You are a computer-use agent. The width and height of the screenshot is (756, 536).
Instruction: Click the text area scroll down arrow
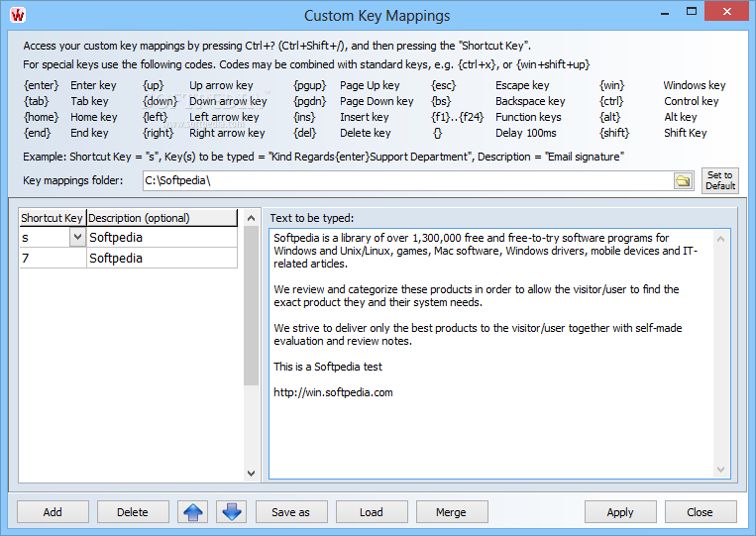point(720,470)
